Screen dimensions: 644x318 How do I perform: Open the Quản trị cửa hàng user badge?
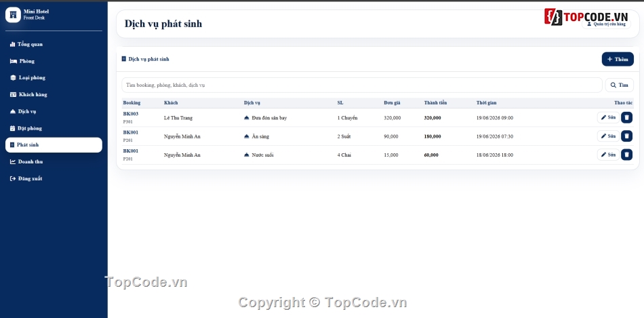click(606, 24)
